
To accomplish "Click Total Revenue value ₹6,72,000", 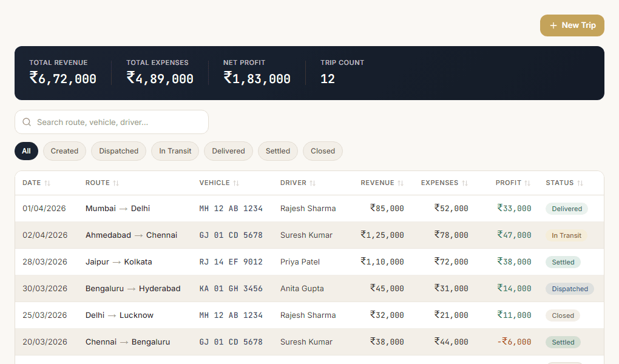I will (x=63, y=78).
